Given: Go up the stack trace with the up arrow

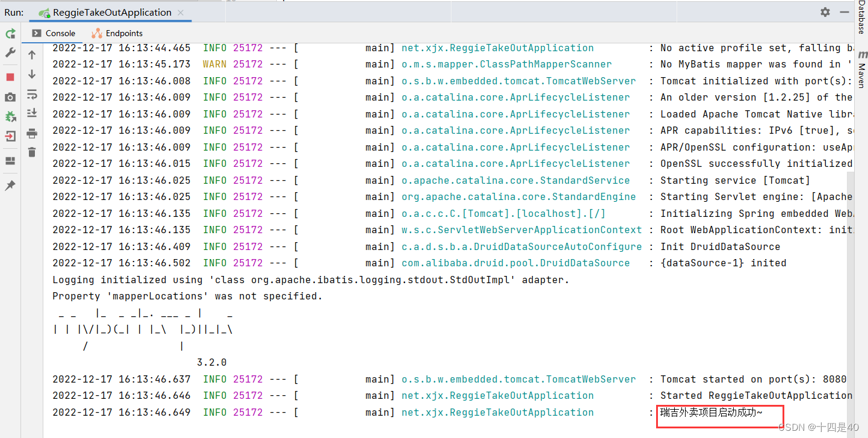Looking at the screenshot, I should (x=32, y=55).
